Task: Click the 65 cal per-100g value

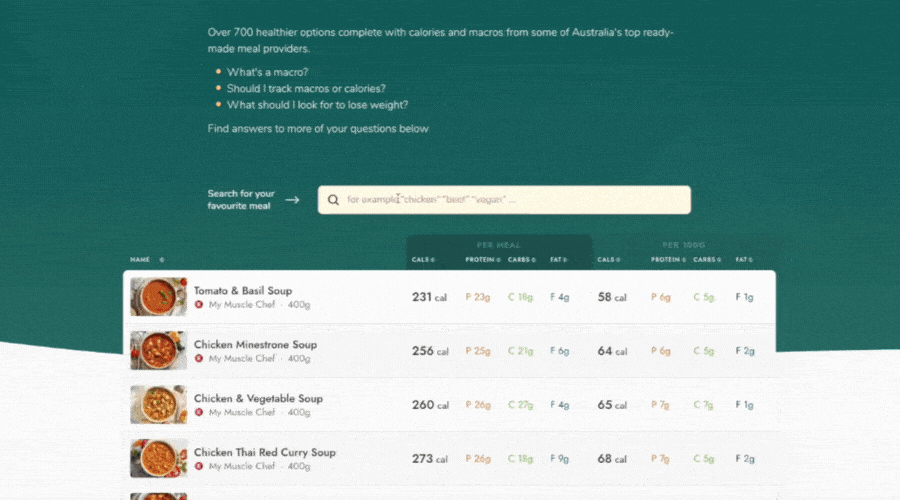Action: [x=612, y=405]
